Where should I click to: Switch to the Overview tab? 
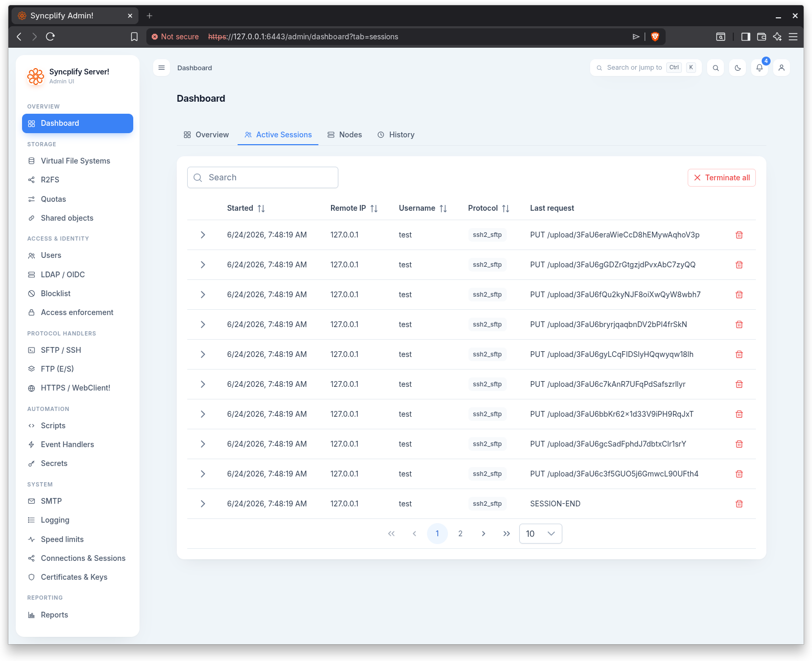(x=206, y=135)
